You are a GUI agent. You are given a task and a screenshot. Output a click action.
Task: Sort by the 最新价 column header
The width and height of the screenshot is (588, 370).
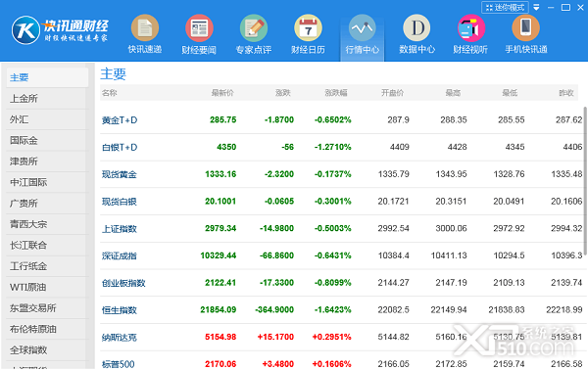[x=222, y=92]
